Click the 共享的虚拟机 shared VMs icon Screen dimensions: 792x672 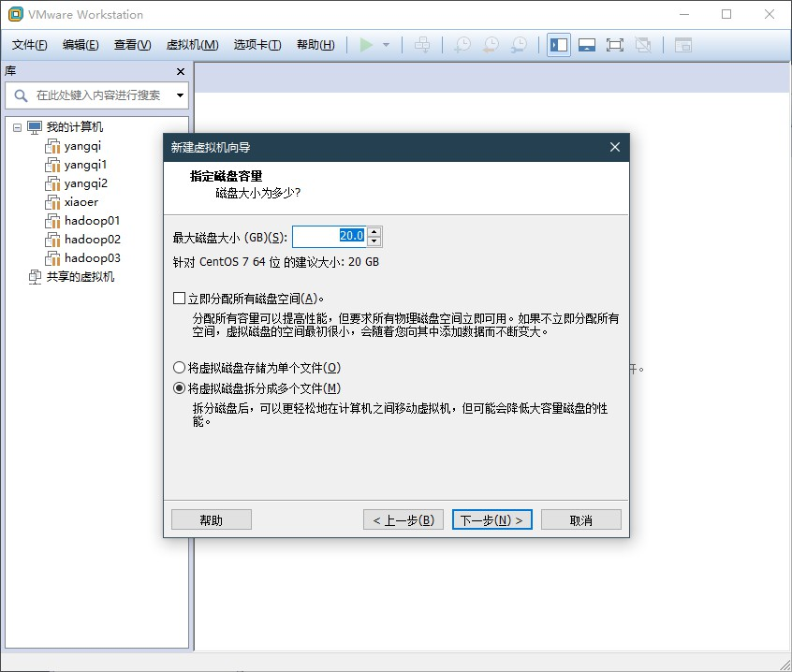pos(35,277)
